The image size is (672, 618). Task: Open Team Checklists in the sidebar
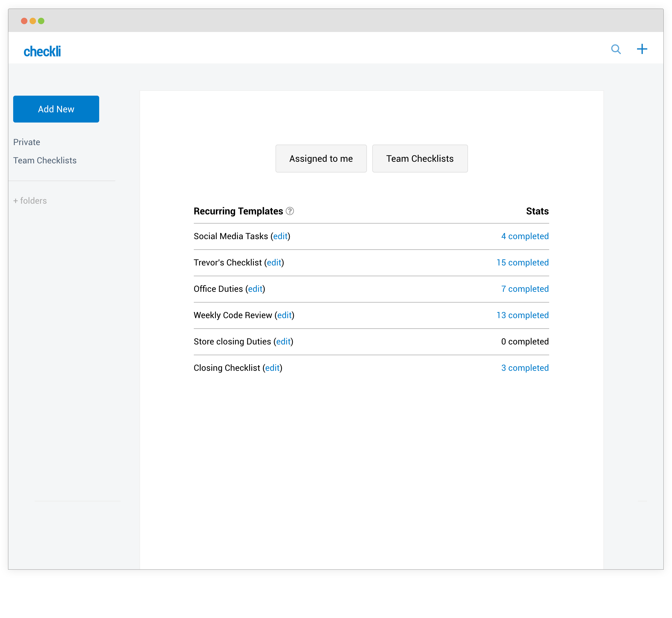(x=45, y=160)
